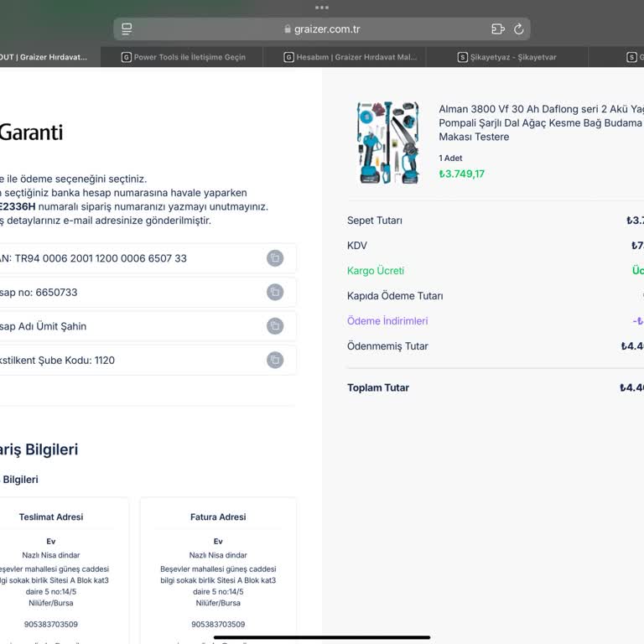The image size is (644, 644).
Task: Tap the three-dot multitasking menu at top
Action: [x=322, y=7]
